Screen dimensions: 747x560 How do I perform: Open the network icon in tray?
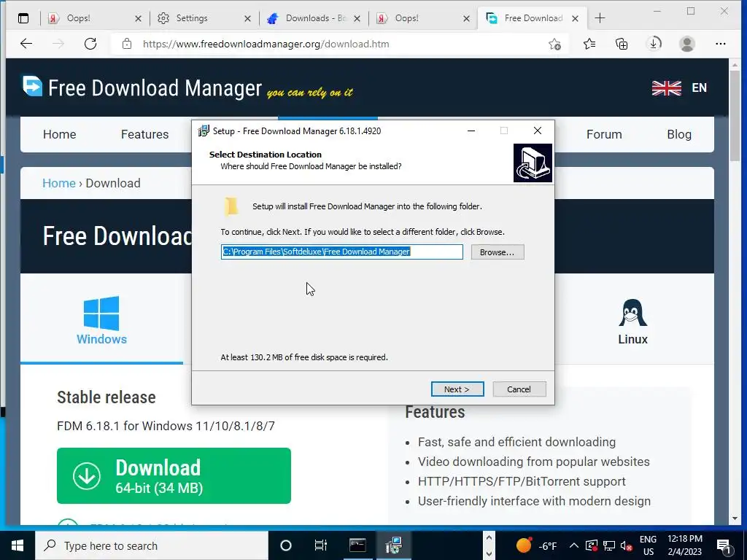tap(609, 545)
